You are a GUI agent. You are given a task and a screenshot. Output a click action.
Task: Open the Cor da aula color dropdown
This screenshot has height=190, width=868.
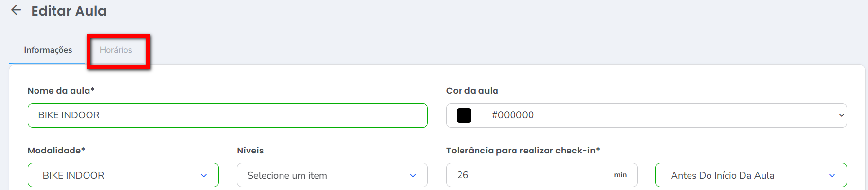646,115
